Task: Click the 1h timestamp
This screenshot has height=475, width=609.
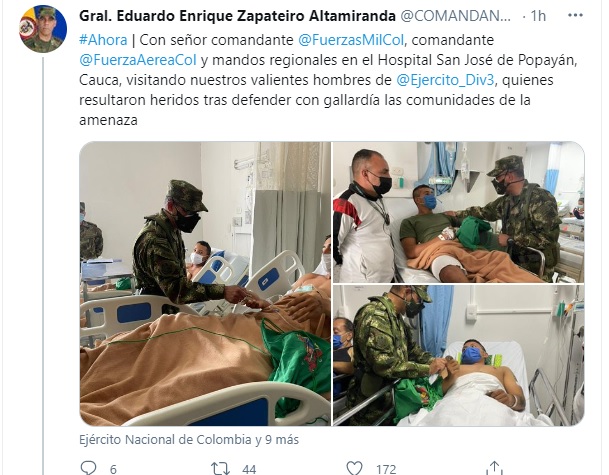Action: (x=538, y=16)
